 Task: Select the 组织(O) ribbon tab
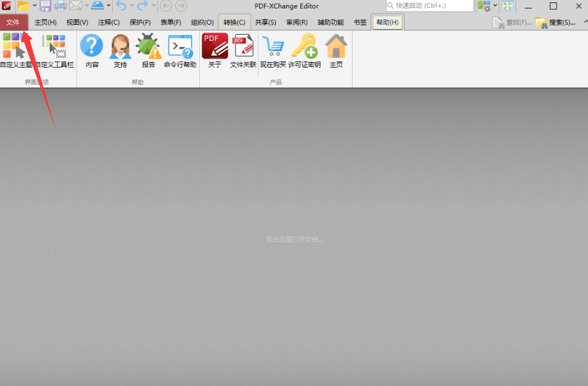pyautogui.click(x=202, y=22)
